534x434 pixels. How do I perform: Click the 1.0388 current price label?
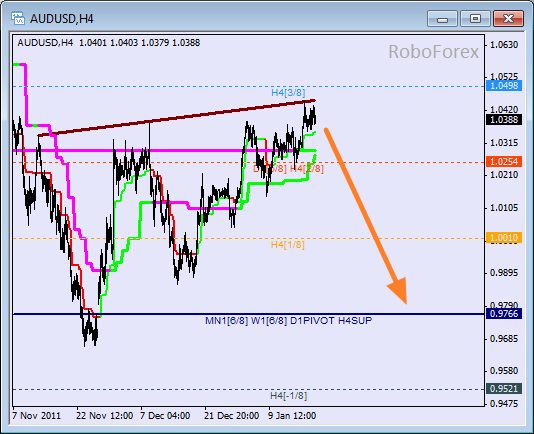pos(504,120)
